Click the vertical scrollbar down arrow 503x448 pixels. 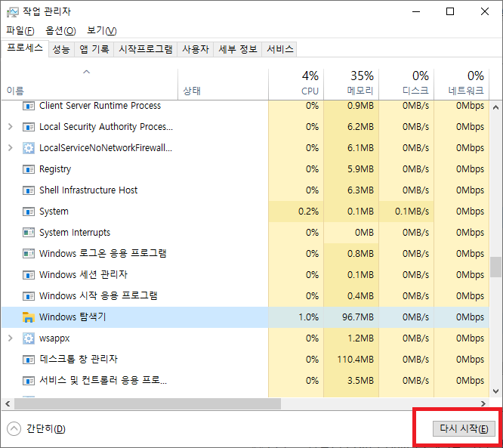tap(496, 391)
